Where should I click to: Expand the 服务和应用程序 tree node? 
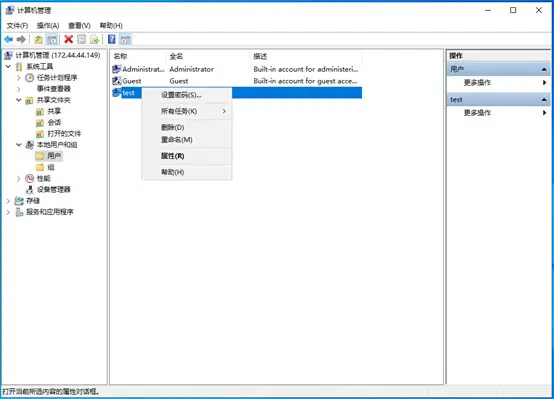tap(8, 212)
